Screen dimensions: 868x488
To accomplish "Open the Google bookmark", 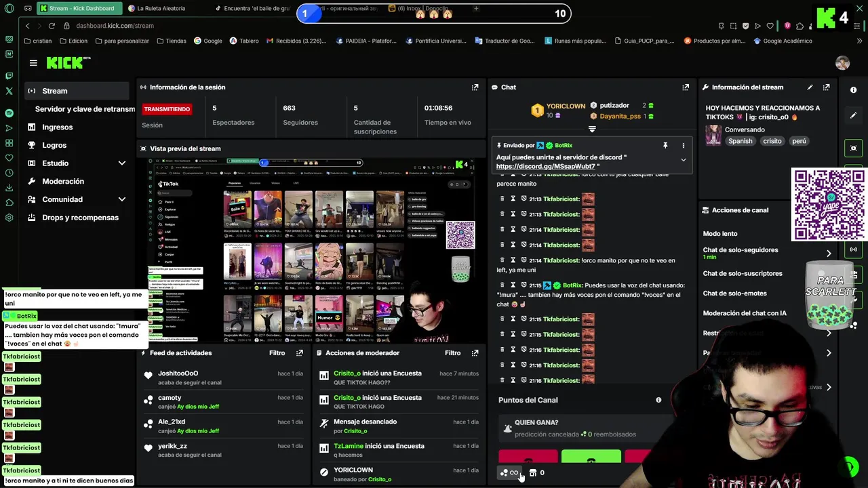I will (x=208, y=41).
